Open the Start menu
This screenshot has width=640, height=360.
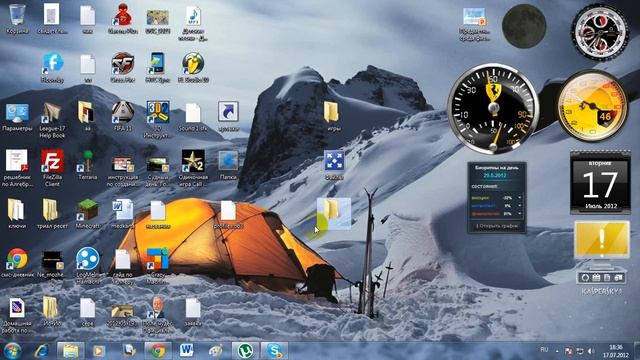[12, 351]
